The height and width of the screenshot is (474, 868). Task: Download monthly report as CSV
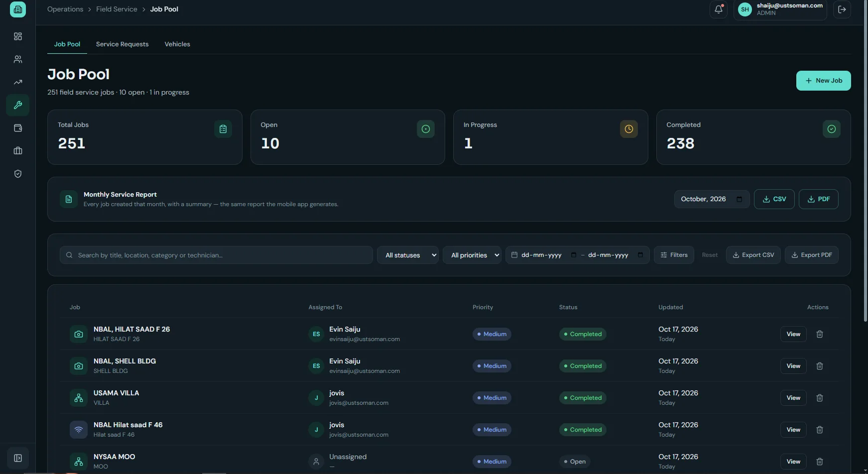(774, 199)
